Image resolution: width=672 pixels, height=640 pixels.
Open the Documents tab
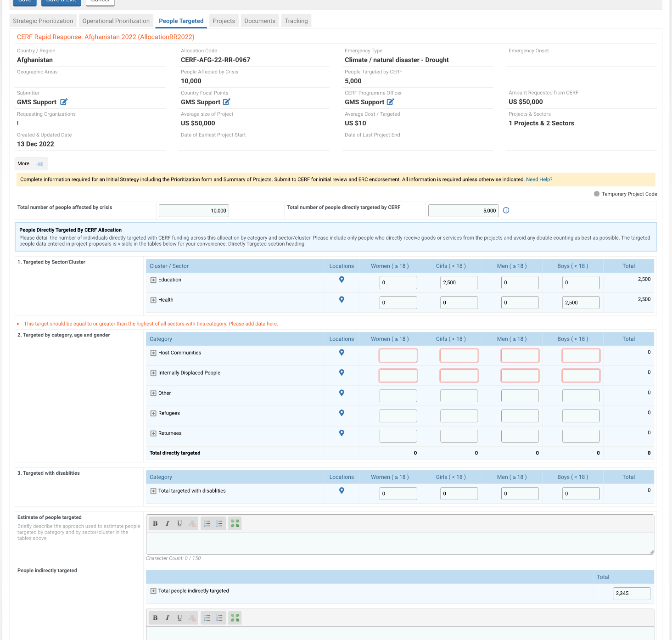pyautogui.click(x=260, y=21)
